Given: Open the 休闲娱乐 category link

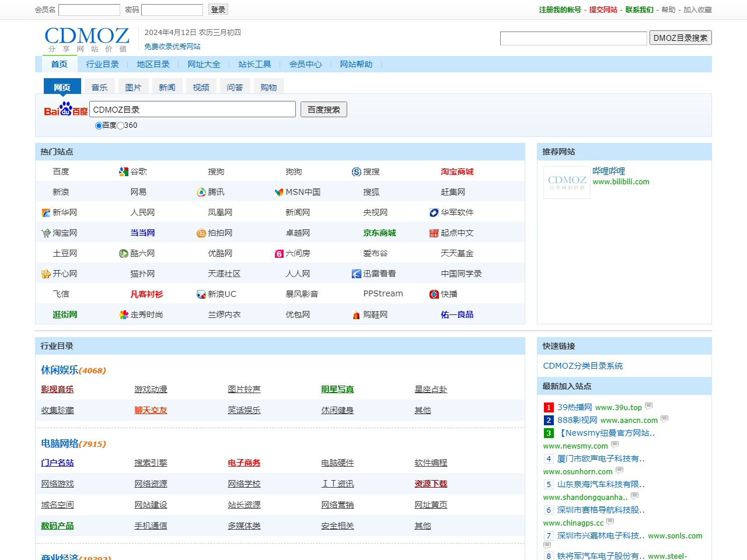Looking at the screenshot, I should point(60,370).
